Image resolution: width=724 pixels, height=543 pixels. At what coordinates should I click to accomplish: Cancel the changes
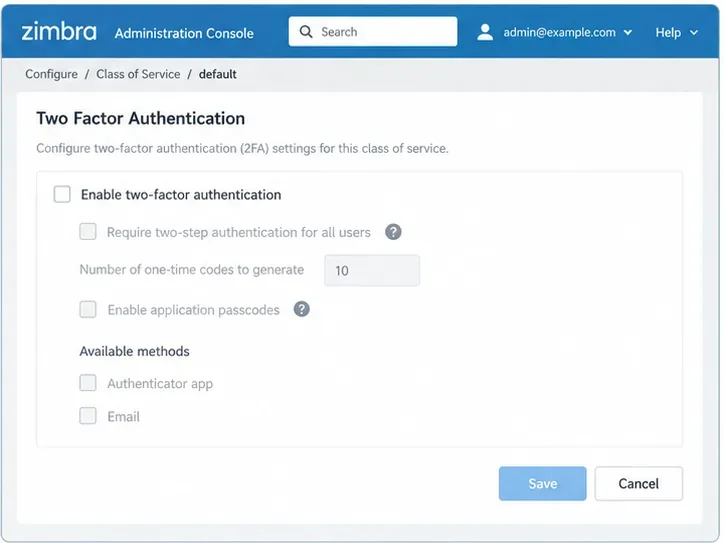639,483
